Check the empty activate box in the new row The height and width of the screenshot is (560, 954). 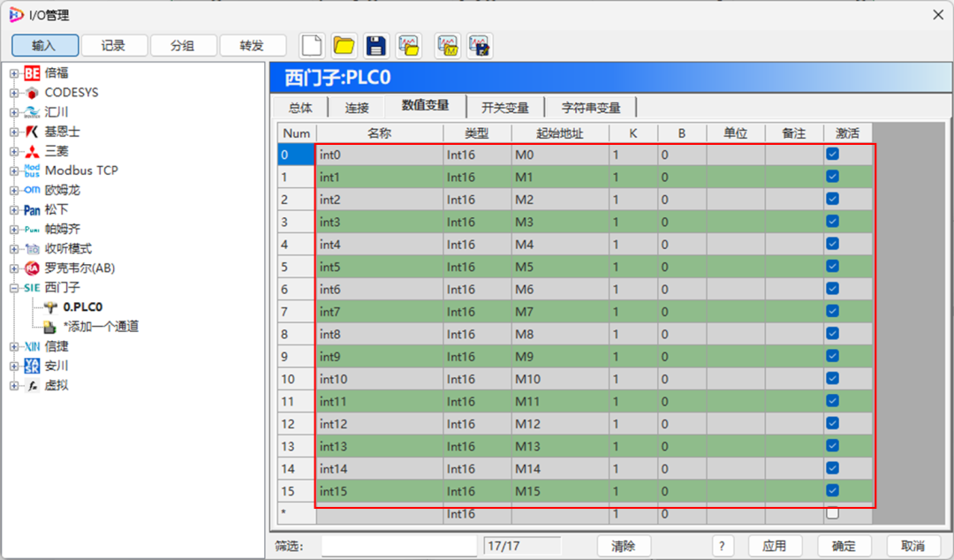832,513
